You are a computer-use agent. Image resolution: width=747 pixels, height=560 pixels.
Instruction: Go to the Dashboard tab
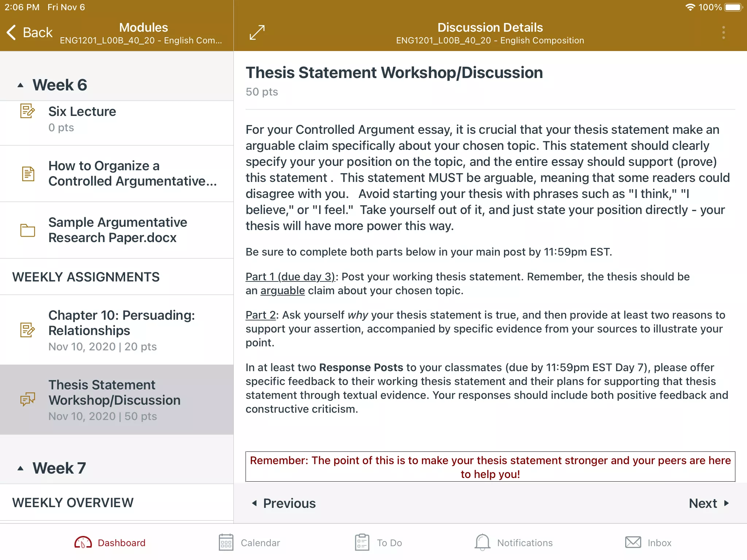110,542
